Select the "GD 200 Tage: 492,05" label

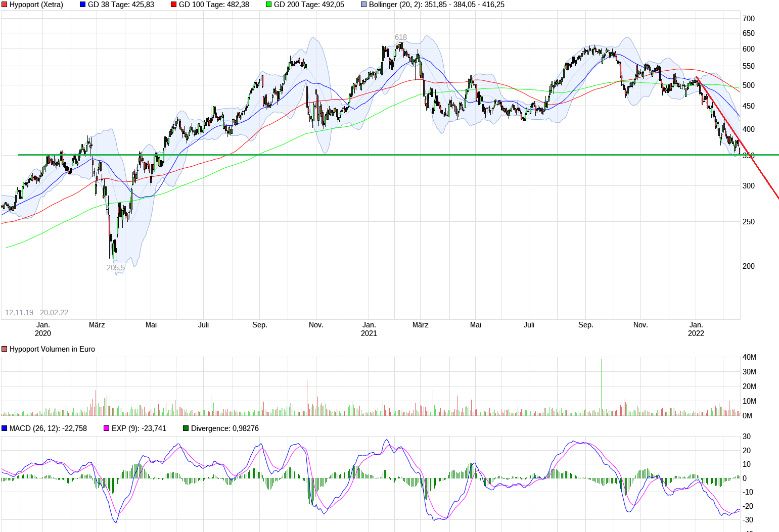point(309,5)
